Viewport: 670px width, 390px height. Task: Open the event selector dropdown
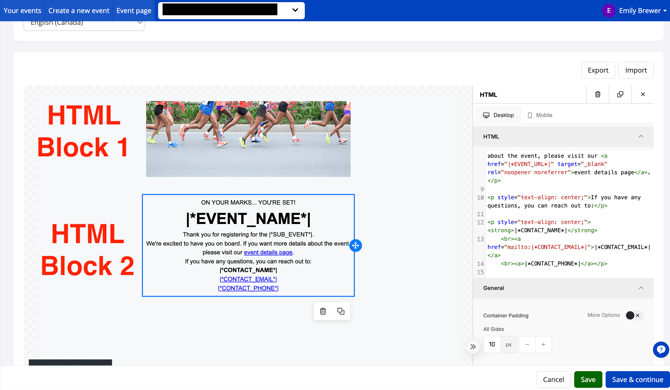point(231,10)
